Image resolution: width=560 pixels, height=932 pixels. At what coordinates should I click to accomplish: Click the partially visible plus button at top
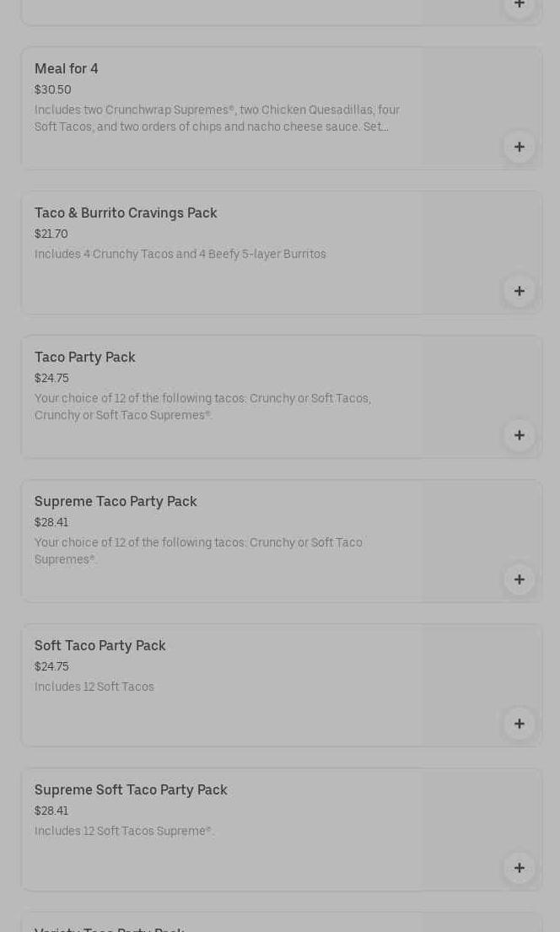(x=519, y=5)
